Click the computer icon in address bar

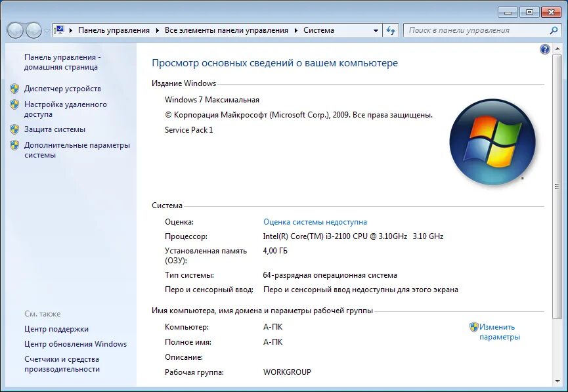pyautogui.click(x=59, y=30)
